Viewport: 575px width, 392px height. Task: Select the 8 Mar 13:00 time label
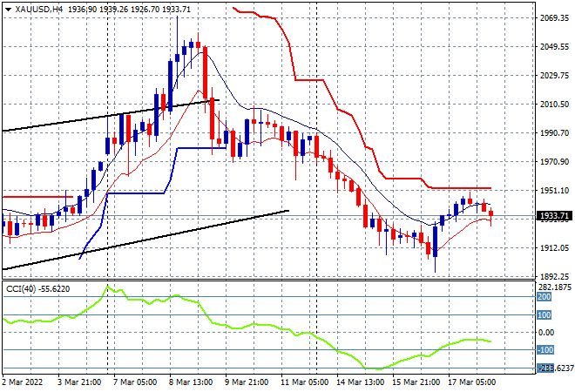(x=191, y=382)
